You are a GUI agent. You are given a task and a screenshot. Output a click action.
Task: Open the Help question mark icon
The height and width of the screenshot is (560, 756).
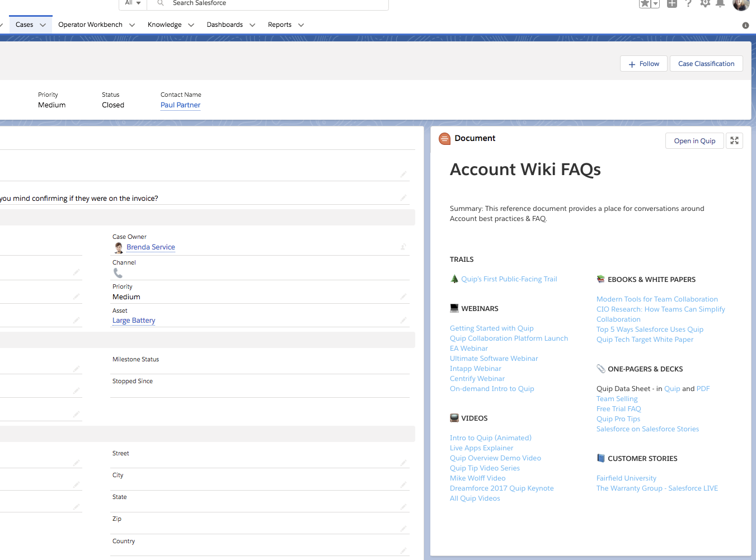[688, 3]
